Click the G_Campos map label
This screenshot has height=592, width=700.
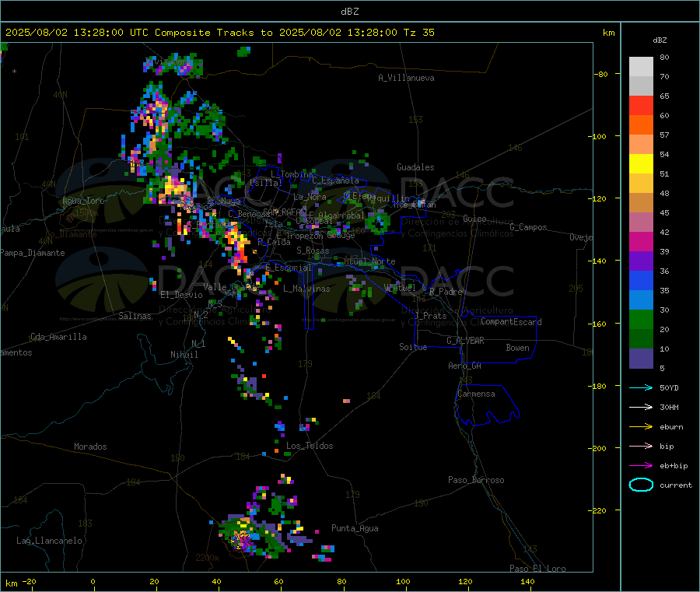click(528, 227)
